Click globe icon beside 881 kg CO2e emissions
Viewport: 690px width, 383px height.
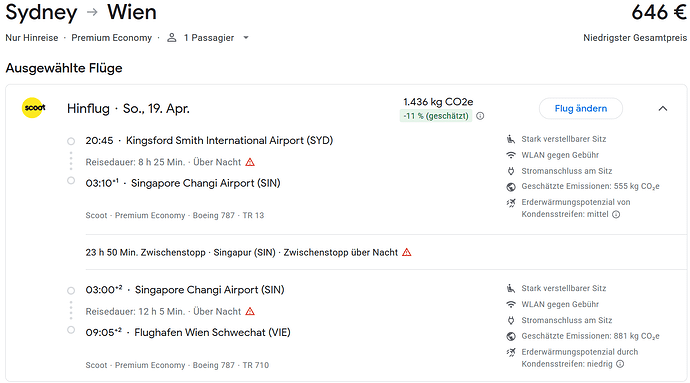(510, 336)
